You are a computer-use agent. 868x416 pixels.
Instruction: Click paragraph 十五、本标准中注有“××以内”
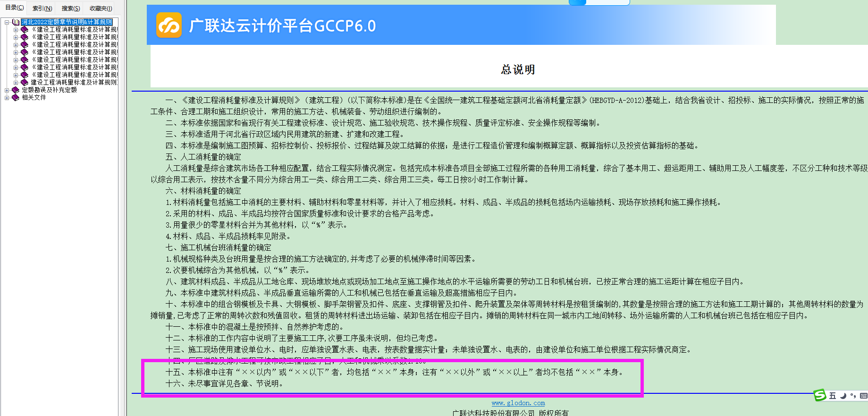396,372
